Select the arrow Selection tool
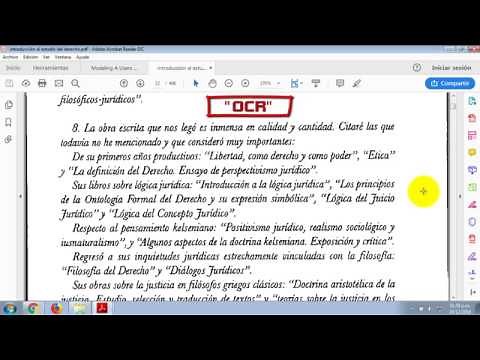This screenshot has height=360, width=480. (x=196, y=83)
